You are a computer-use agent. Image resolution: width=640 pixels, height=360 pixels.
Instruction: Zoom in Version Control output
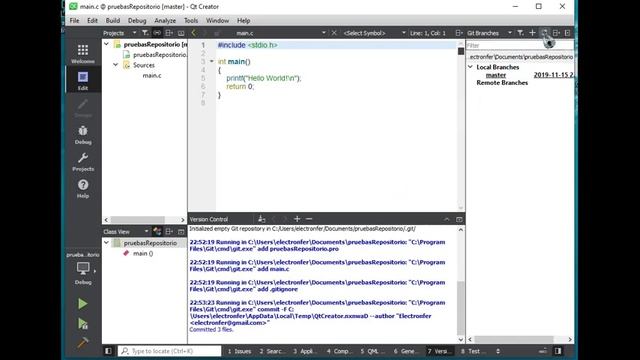[297, 219]
